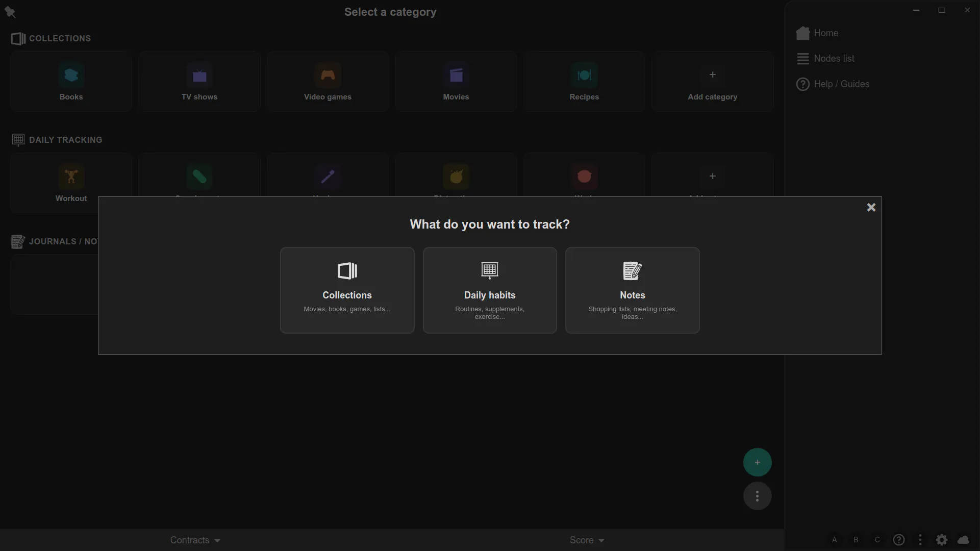Open the TV shows category

[x=199, y=82]
